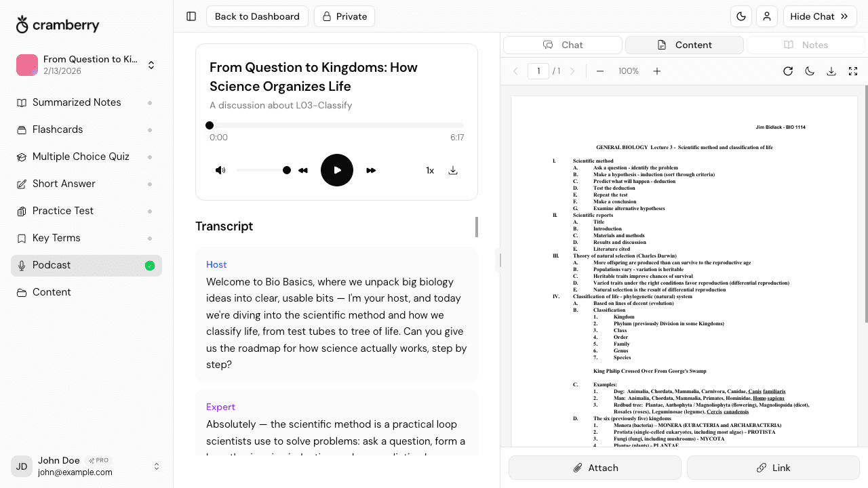This screenshot has height=488, width=868.
Task: Toggle the notebook Private setting
Action: [x=344, y=16]
